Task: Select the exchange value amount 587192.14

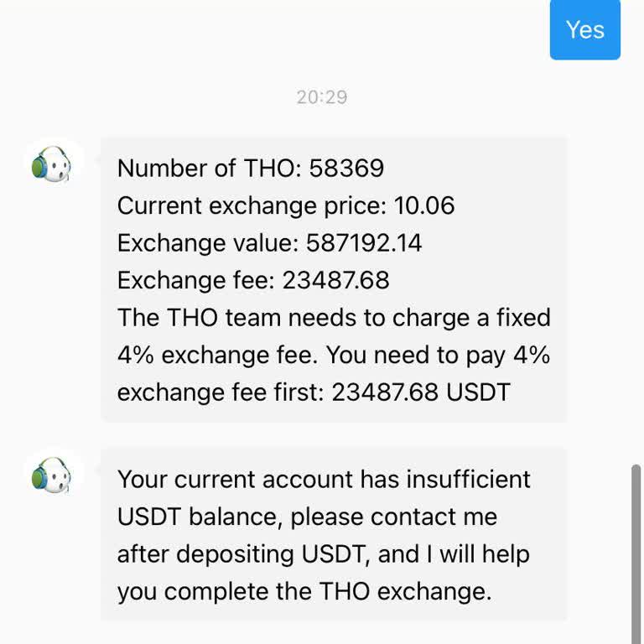Action: (364, 243)
